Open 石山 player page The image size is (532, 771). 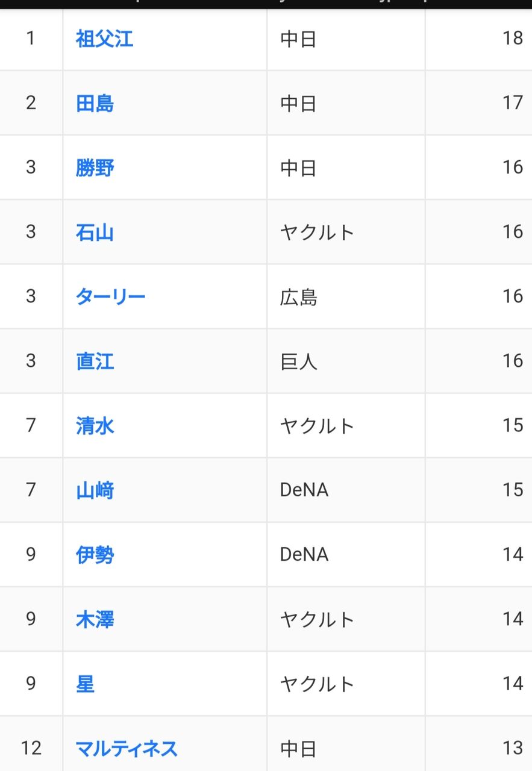pos(95,232)
